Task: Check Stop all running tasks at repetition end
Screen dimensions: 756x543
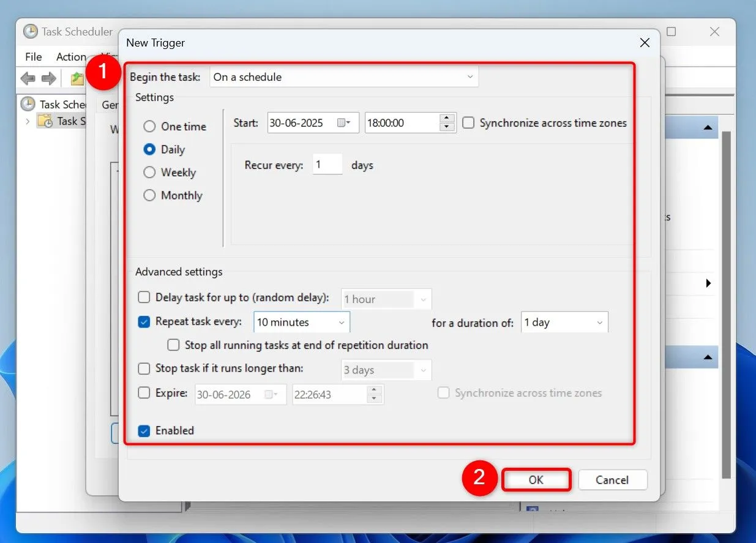Action: [173, 345]
